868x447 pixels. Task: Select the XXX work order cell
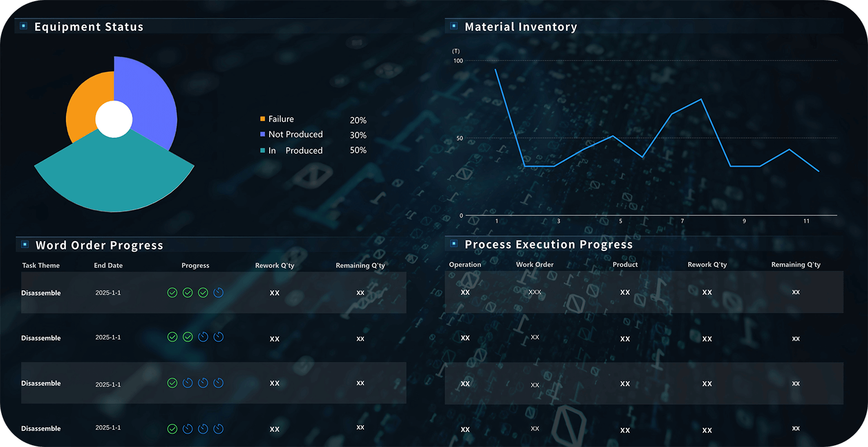[x=535, y=292]
